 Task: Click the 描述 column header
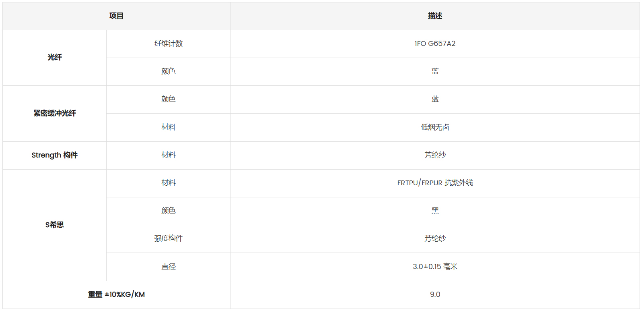click(435, 16)
